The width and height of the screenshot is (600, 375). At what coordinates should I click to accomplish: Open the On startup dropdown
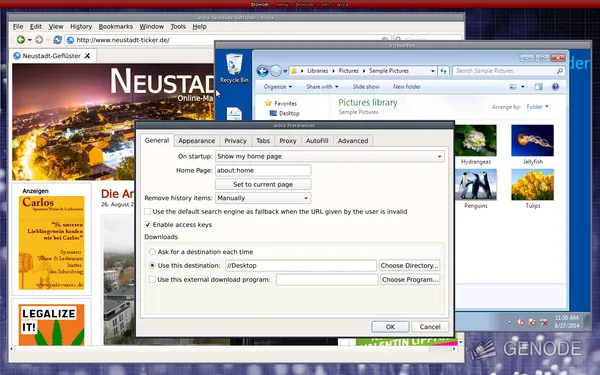click(x=330, y=156)
